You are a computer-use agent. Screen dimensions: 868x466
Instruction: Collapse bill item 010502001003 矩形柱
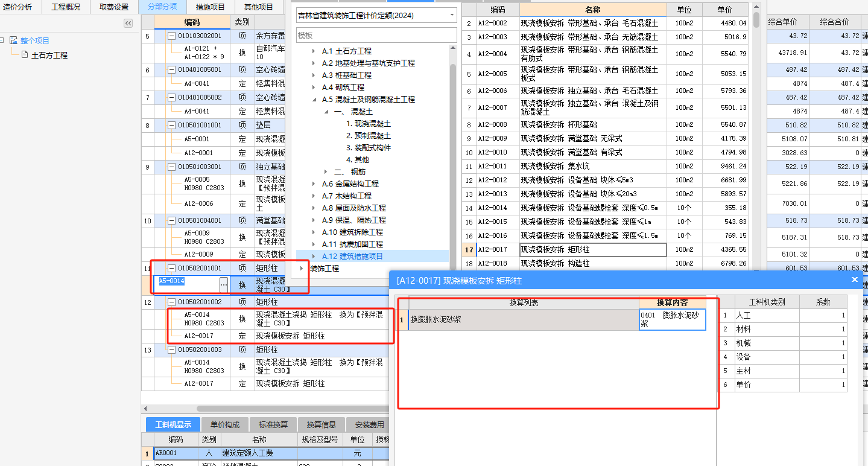tap(171, 350)
